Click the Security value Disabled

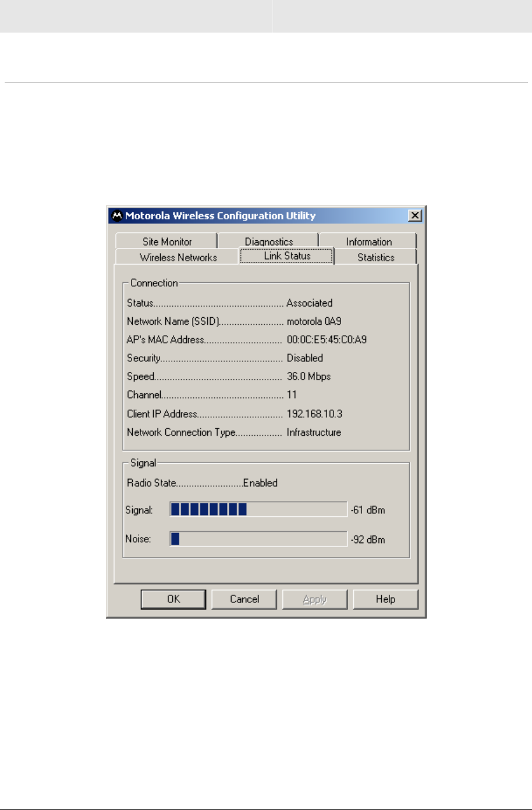tap(304, 358)
